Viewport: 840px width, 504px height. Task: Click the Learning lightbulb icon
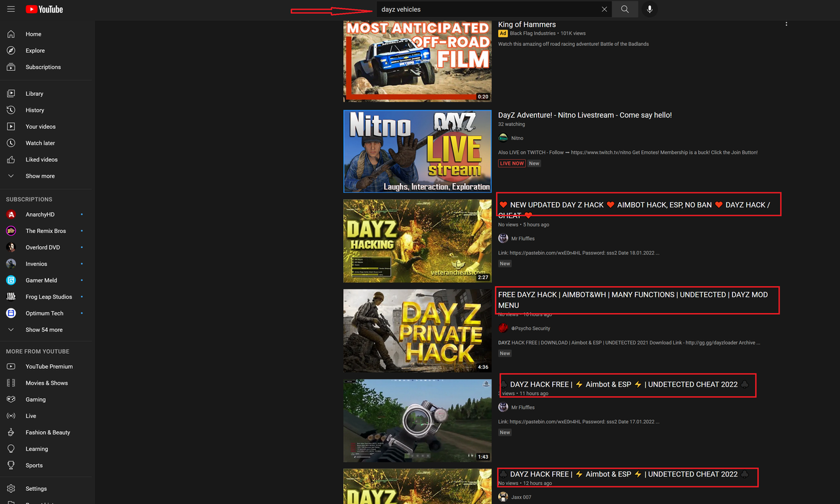[x=11, y=449]
